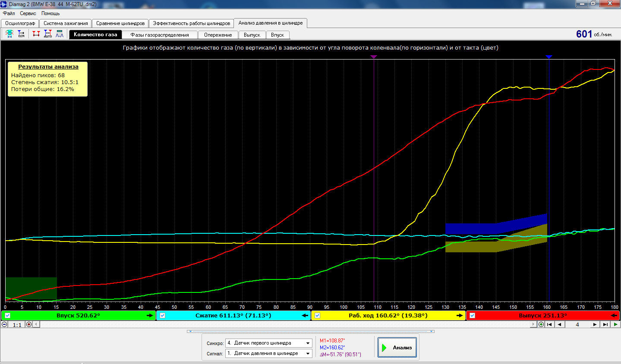Click the 601 об./мин. RPM readout
Viewport: 621px width, 364px height.
coord(594,34)
